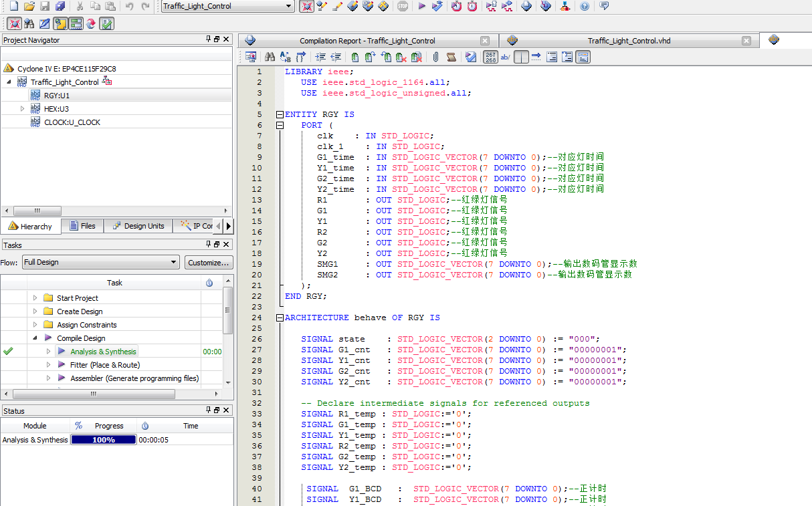Collapse the Traffic_Light_Control hierarchy node

pyautogui.click(x=9, y=82)
